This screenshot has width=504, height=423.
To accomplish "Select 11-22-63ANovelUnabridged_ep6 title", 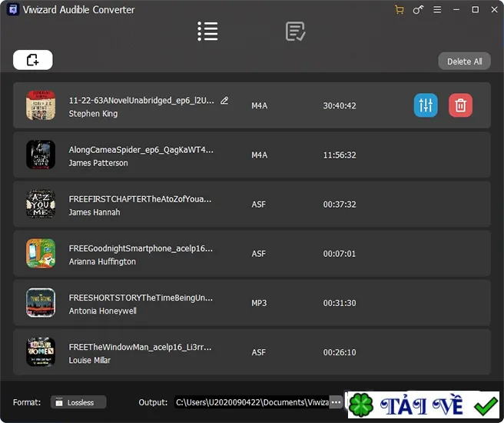I will [141, 101].
